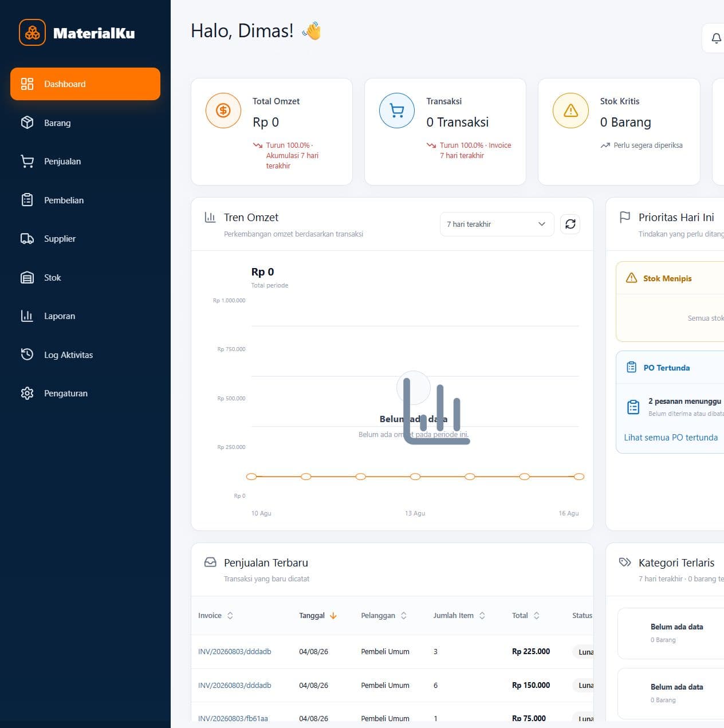Navigate to Supplier
The image size is (724, 728).
coord(85,239)
